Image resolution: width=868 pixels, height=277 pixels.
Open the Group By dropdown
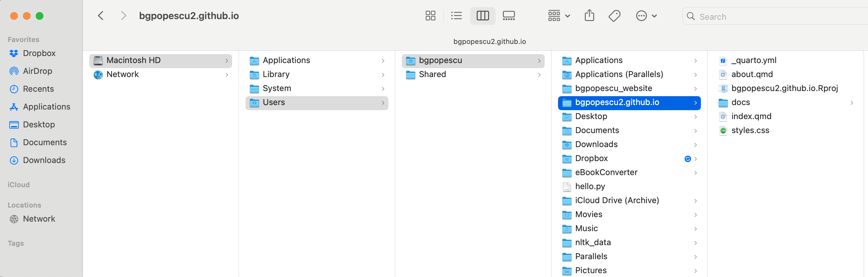point(559,16)
